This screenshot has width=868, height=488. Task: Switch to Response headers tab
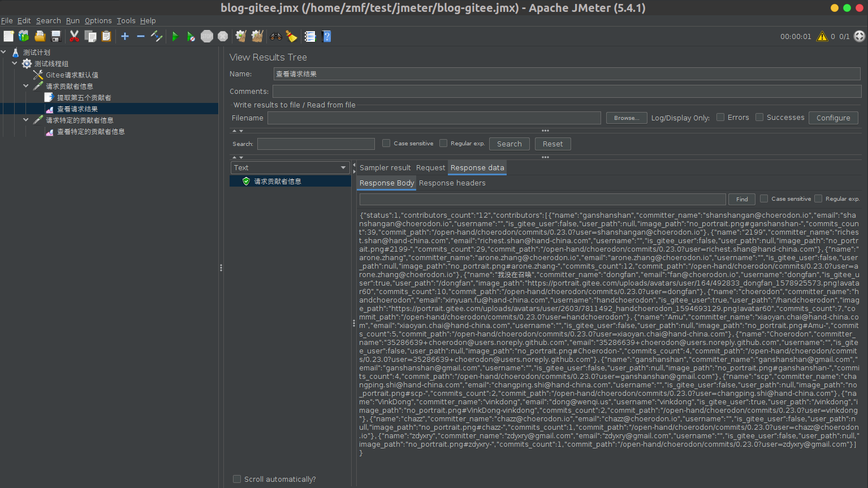click(x=452, y=183)
